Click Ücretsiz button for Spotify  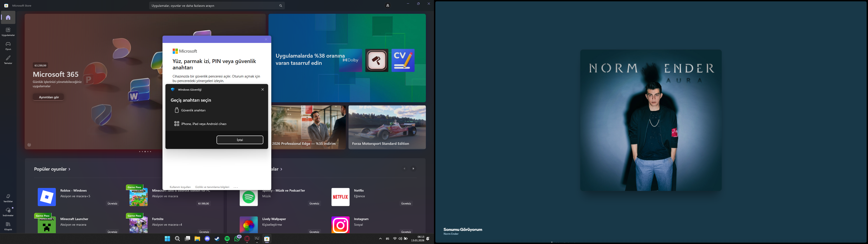click(314, 204)
